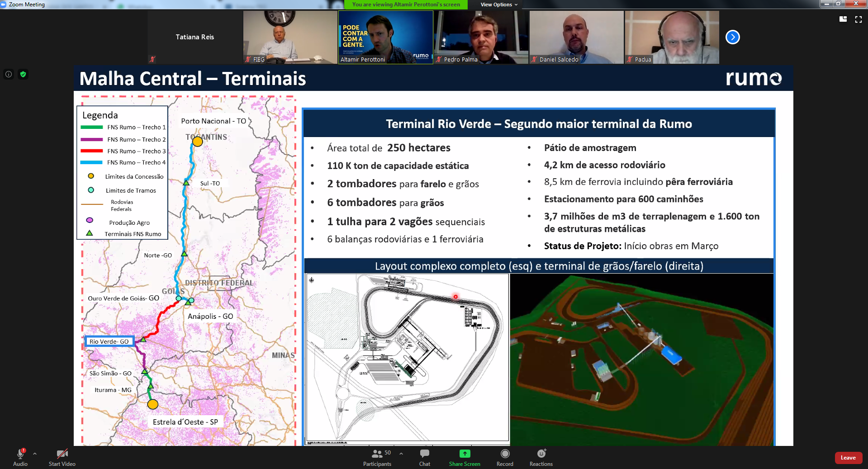Switch gallery view layout icon
The height and width of the screenshot is (469, 868).
(843, 19)
